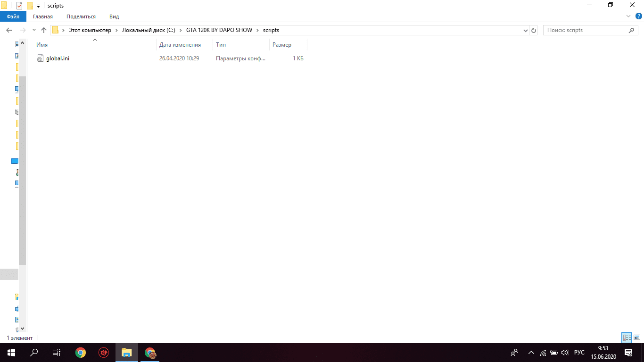Expand the address bar history dropdown

point(526,30)
